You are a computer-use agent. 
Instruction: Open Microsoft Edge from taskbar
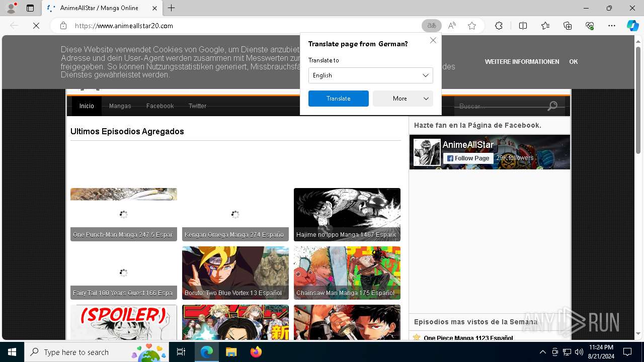(207, 352)
